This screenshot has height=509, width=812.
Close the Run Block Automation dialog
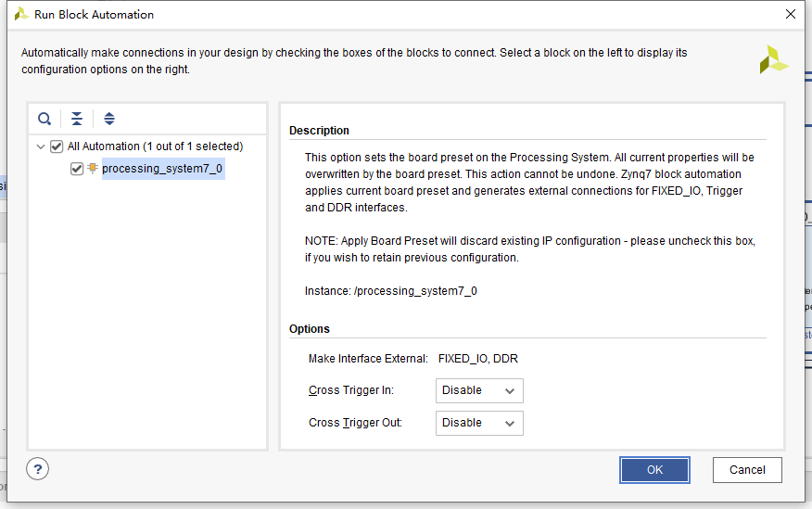click(x=791, y=14)
